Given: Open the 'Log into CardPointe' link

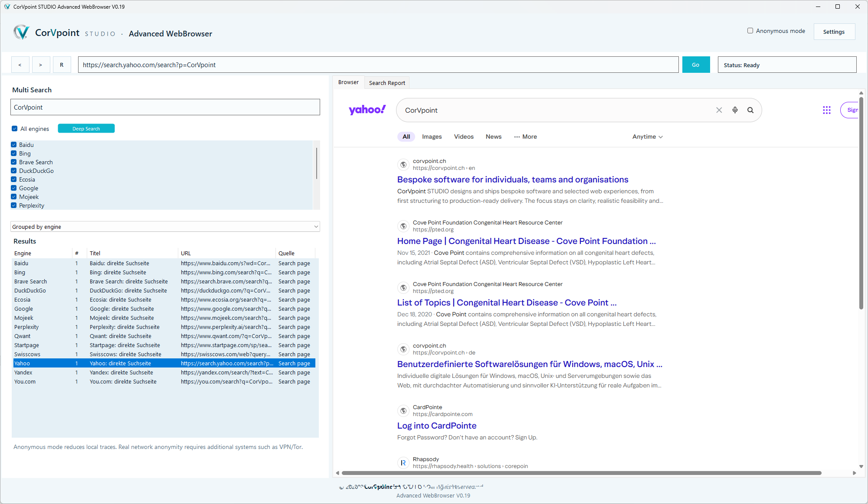Looking at the screenshot, I should (x=436, y=426).
